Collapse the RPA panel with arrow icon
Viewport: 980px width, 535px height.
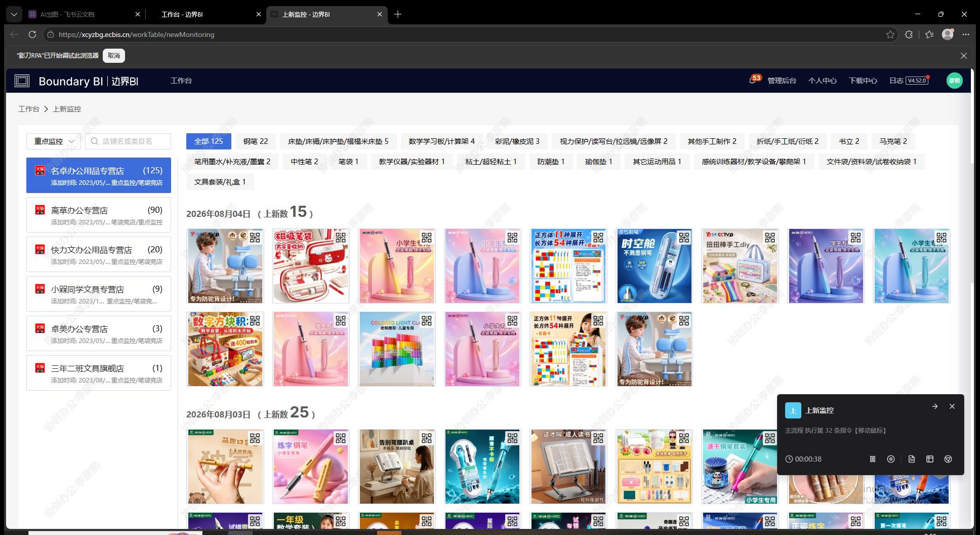(935, 406)
